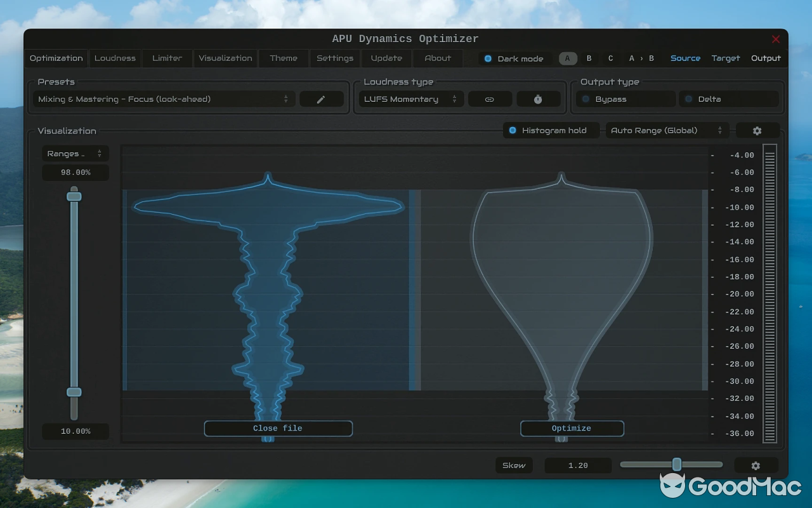This screenshot has width=812, height=508.
Task: Expand the Ranges dropdown
Action: (x=75, y=153)
